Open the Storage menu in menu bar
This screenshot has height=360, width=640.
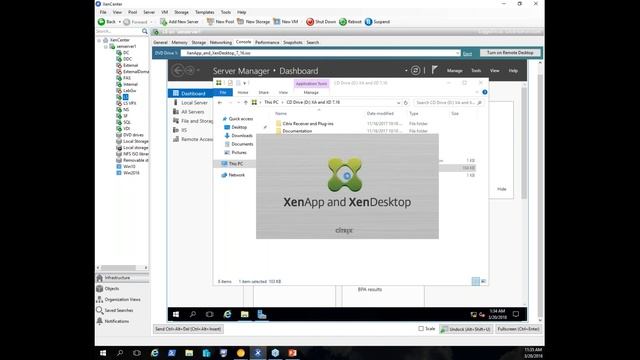point(181,12)
